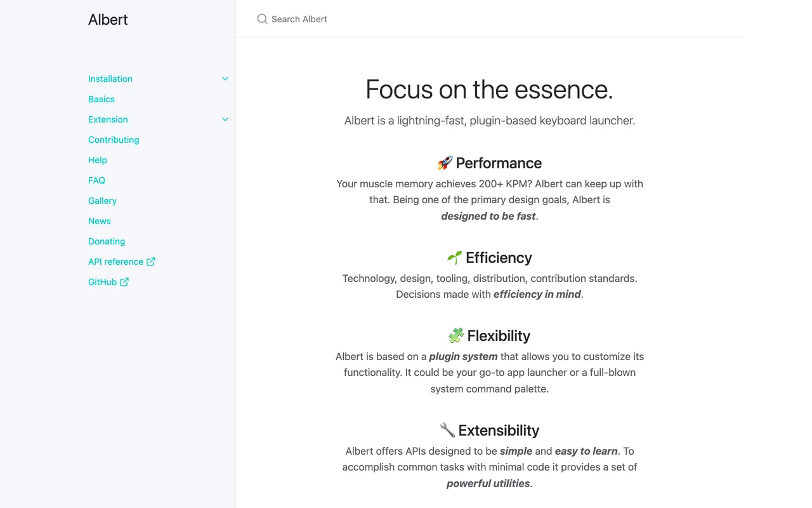Open the Installation sidebar page
The image size is (812, 508).
click(110, 79)
